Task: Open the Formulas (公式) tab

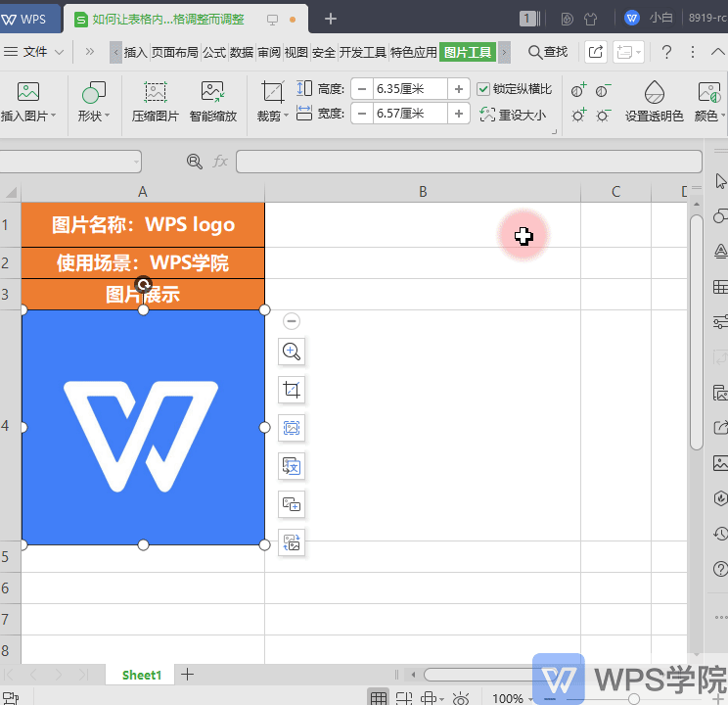Action: (x=214, y=52)
